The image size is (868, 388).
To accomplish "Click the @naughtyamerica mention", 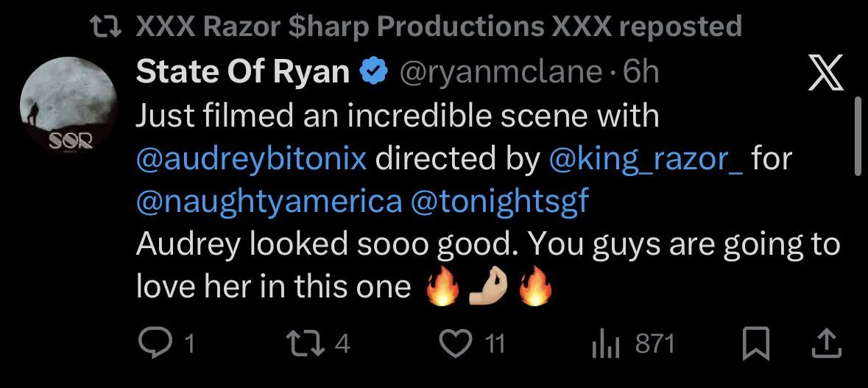I will click(x=269, y=202).
